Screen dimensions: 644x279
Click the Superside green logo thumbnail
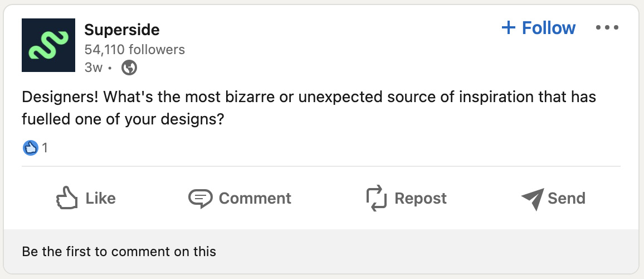(x=48, y=45)
